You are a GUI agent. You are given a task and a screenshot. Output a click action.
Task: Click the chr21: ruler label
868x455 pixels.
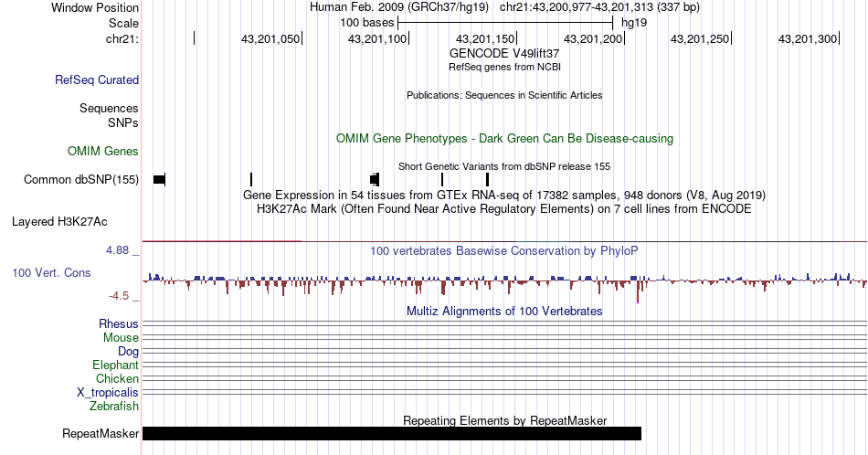point(122,38)
